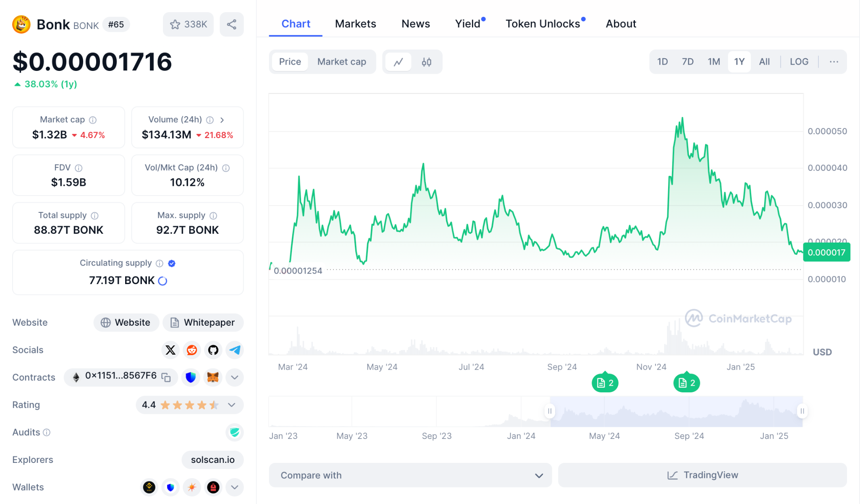Open the GitHub social link
This screenshot has width=860, height=504.
(213, 350)
